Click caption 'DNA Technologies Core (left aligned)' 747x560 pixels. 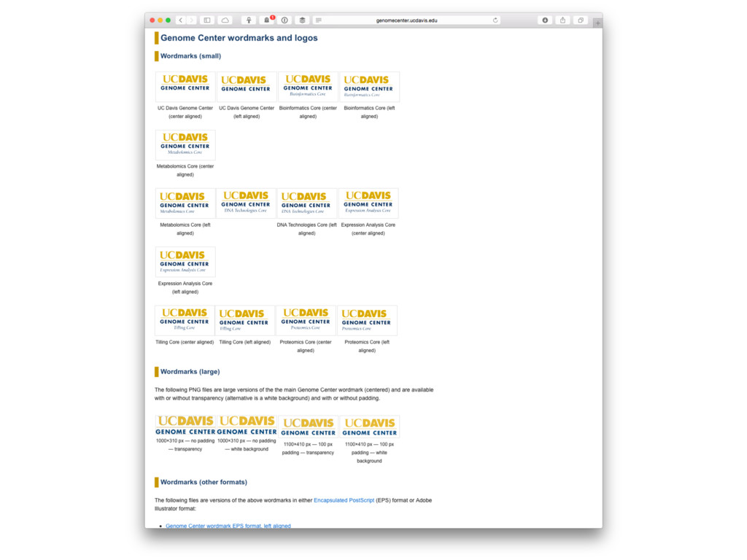(307, 228)
